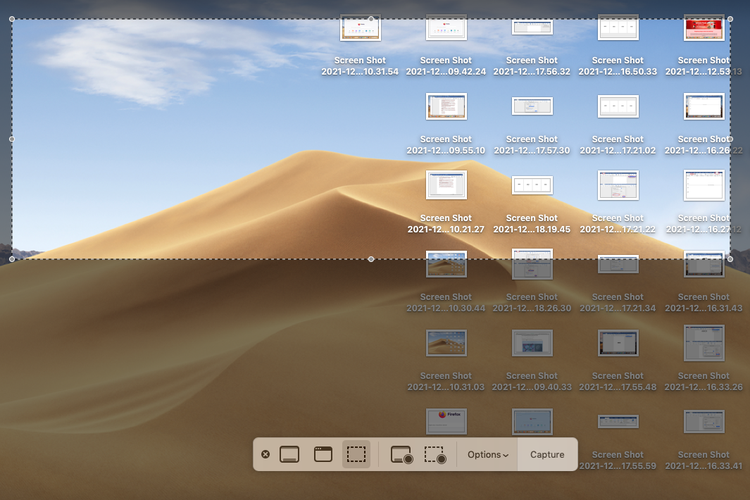
Task: Click the Screen Shot 10.31.54 file icon
Action: (x=360, y=28)
